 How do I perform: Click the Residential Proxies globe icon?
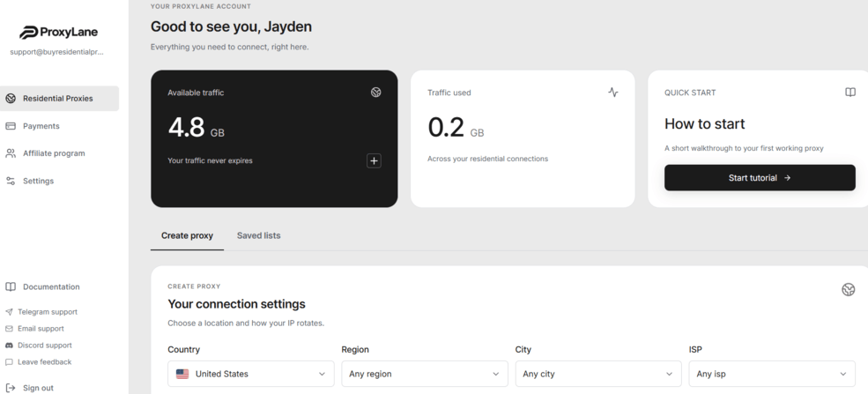pyautogui.click(x=11, y=99)
